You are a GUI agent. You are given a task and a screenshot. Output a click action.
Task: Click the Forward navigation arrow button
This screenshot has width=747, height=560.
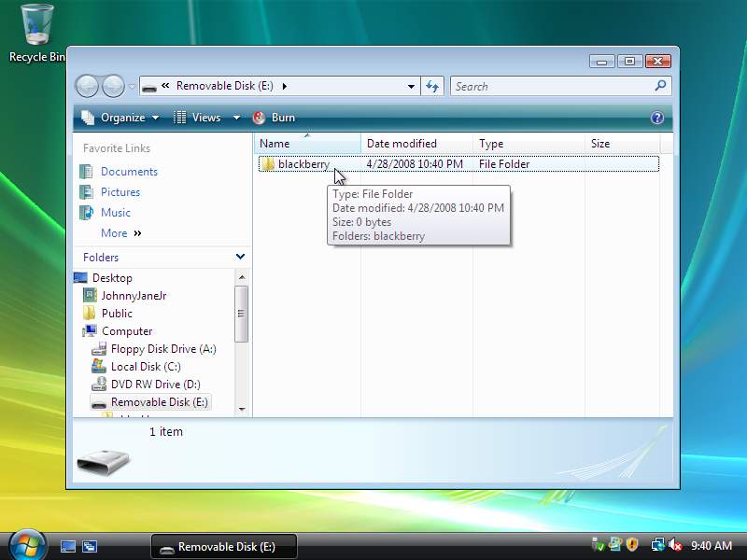pos(113,86)
